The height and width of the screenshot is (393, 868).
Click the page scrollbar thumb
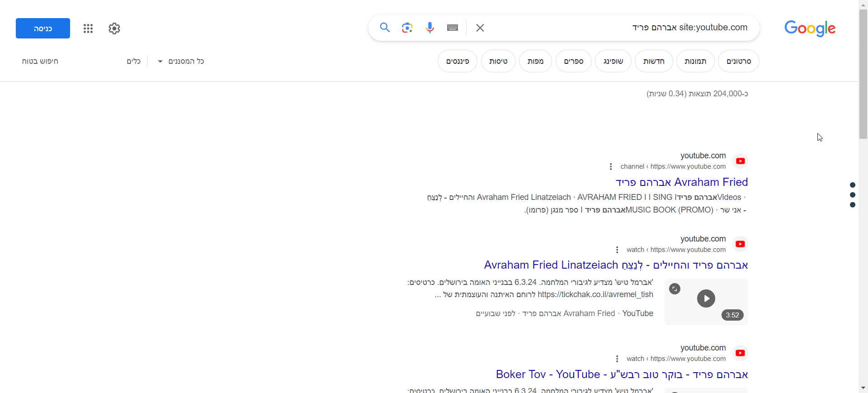tap(863, 75)
